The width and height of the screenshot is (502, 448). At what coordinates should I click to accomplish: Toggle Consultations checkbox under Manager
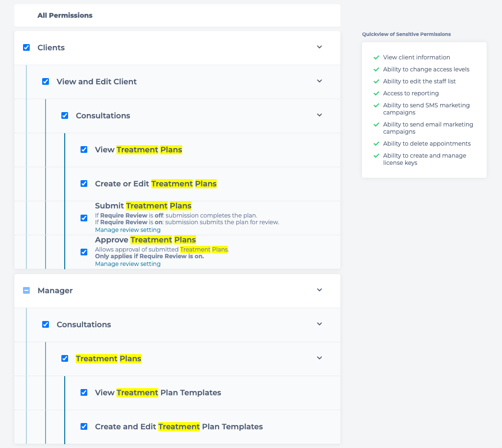click(x=46, y=324)
